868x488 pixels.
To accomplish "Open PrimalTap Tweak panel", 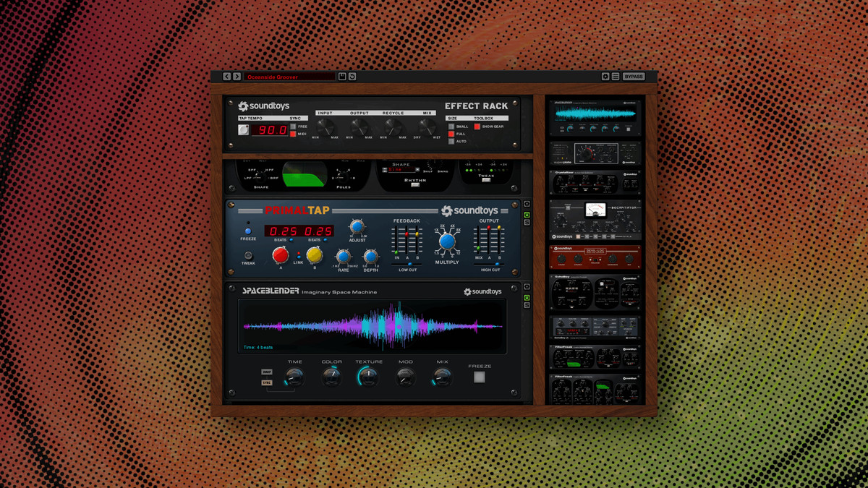I will (248, 255).
